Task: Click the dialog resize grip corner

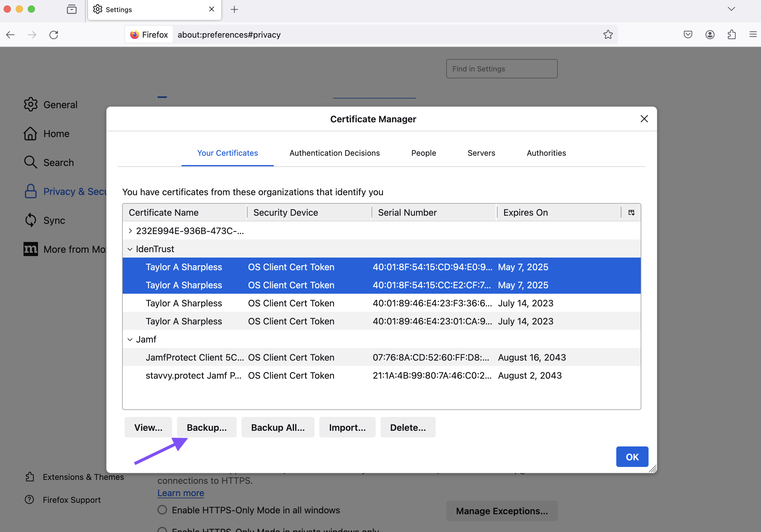Action: tap(653, 468)
